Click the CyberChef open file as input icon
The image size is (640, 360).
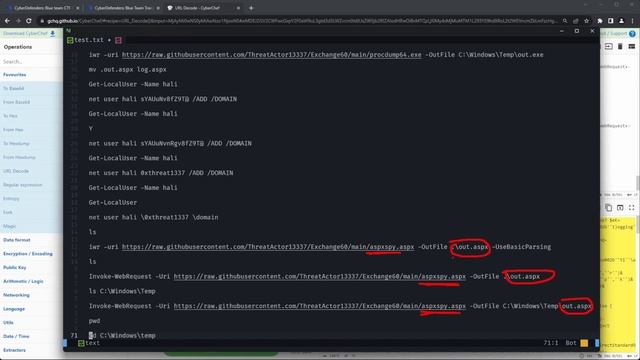tap(608, 47)
